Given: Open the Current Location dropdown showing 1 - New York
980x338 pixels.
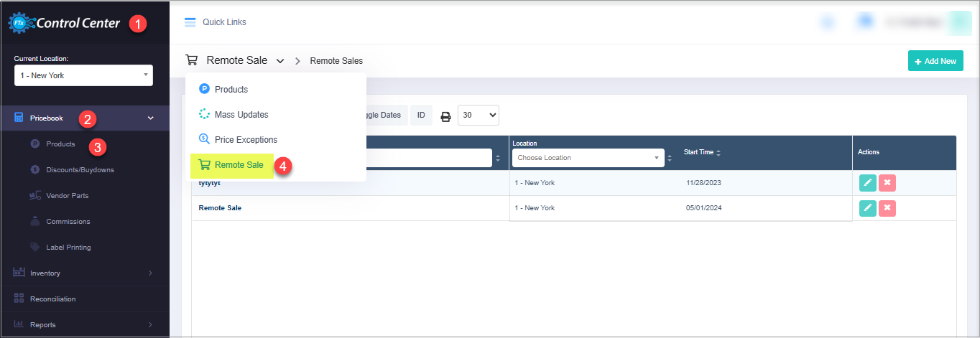Looking at the screenshot, I should (x=83, y=75).
